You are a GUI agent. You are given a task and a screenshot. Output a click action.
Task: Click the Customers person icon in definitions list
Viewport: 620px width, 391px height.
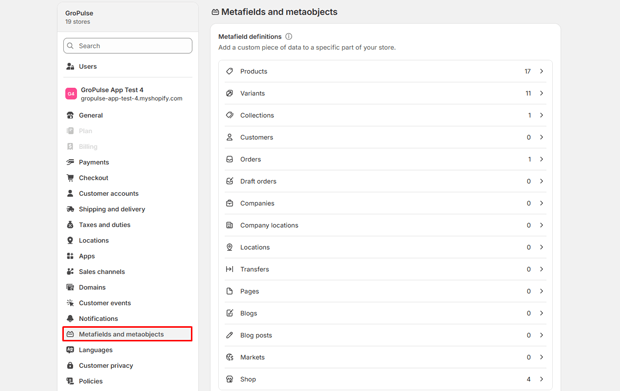coord(229,137)
